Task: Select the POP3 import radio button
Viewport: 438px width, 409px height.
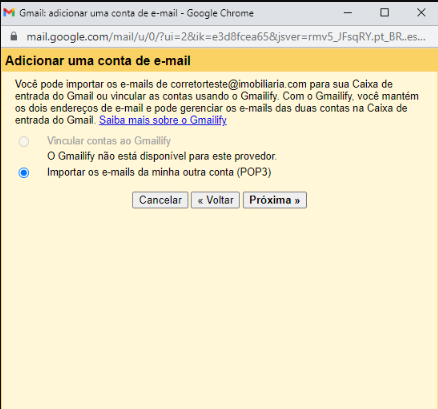Action: (x=24, y=173)
